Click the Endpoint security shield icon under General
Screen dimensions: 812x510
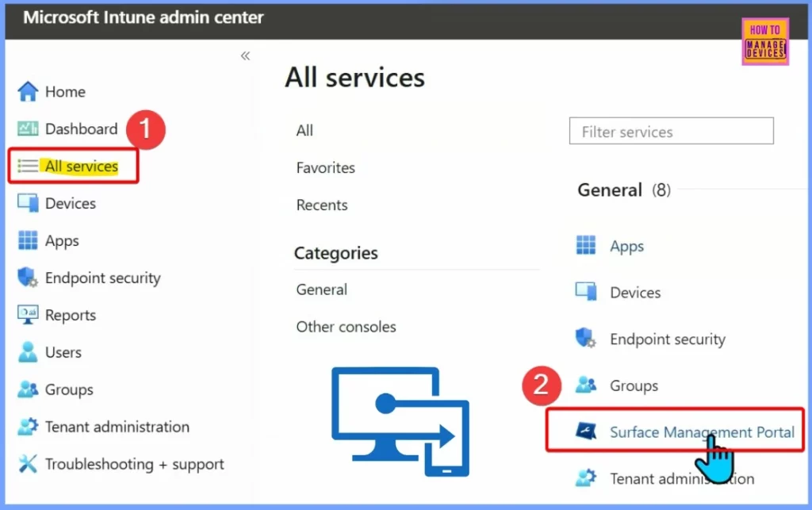(x=586, y=339)
